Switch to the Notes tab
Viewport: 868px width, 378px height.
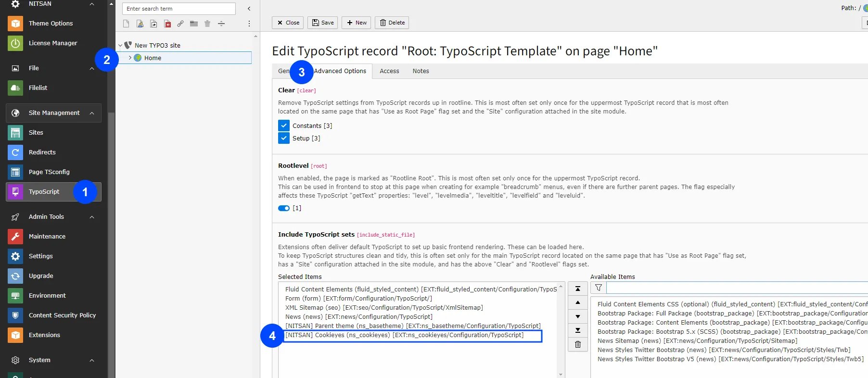tap(421, 71)
